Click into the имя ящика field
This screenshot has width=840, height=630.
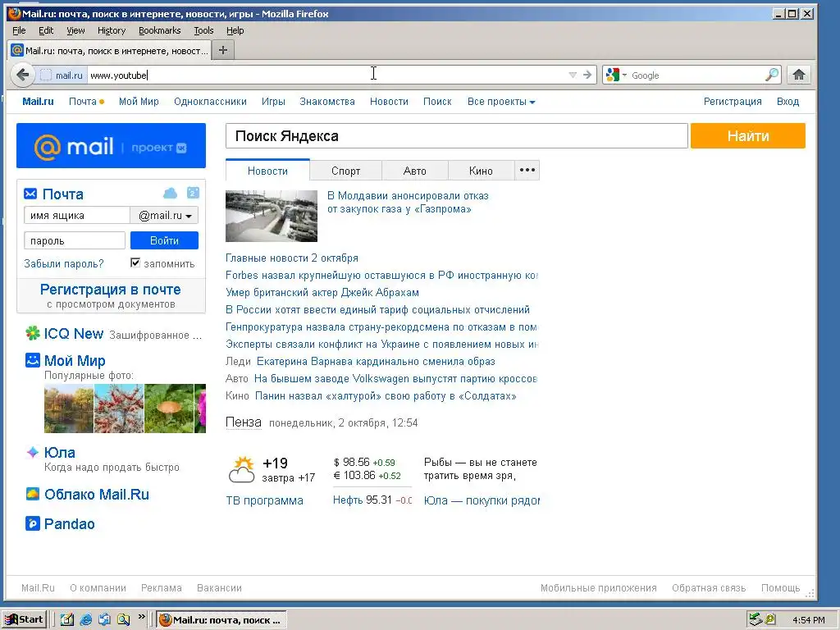tap(76, 216)
